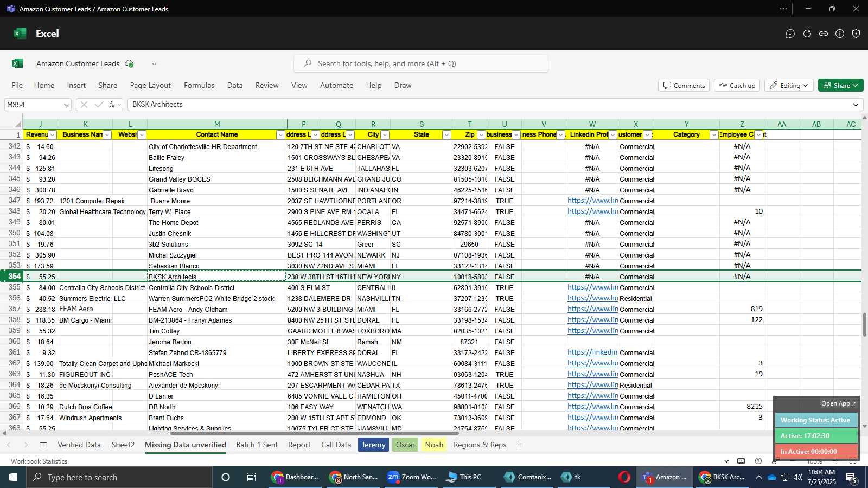The height and width of the screenshot is (488, 868).
Task: Switch to the Verified Data sheet
Action: click(79, 445)
